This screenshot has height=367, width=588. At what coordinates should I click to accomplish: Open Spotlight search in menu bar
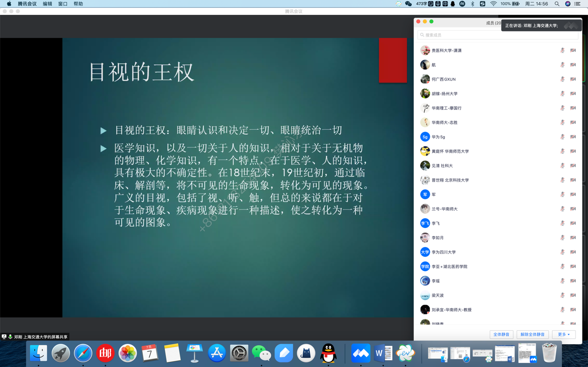click(557, 4)
